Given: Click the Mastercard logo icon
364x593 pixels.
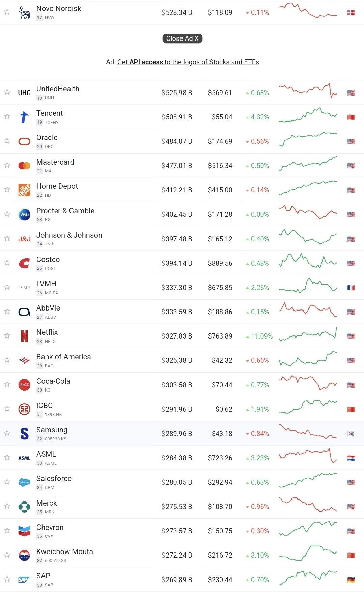Looking at the screenshot, I should tap(24, 166).
